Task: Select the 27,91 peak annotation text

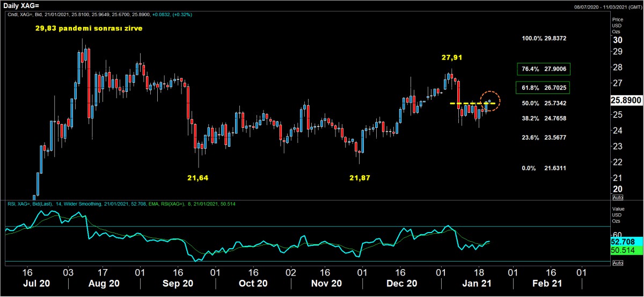Action: click(x=452, y=57)
